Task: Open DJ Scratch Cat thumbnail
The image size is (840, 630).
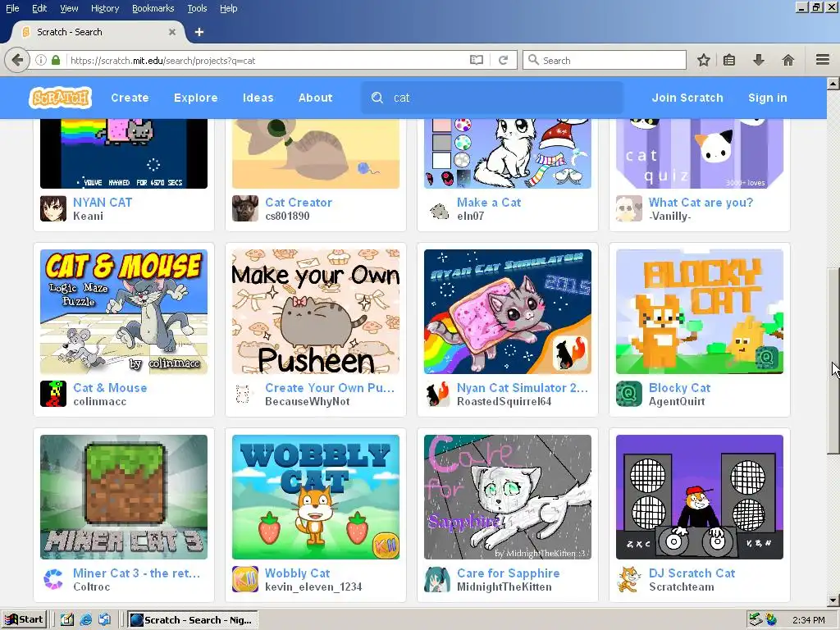Action: click(700, 497)
